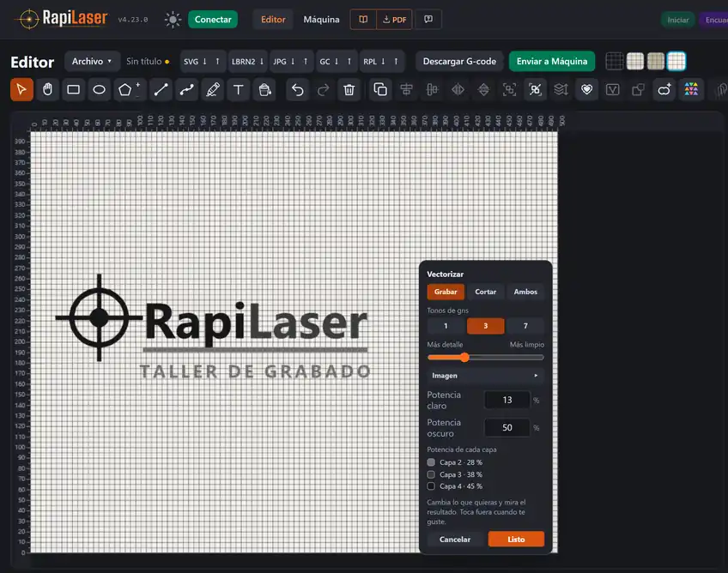
Task: Align objects horizontally center
Action: coord(406,89)
